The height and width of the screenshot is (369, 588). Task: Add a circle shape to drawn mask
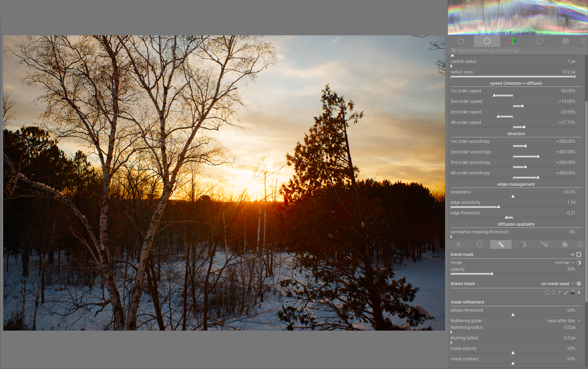547,292
